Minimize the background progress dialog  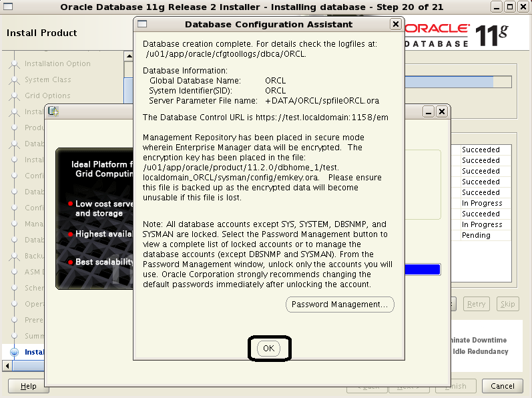pos(429,112)
